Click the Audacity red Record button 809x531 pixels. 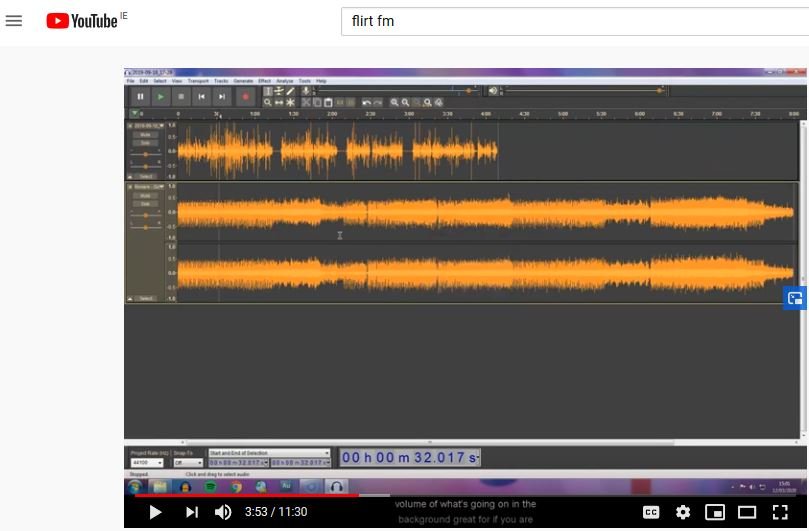click(x=246, y=96)
